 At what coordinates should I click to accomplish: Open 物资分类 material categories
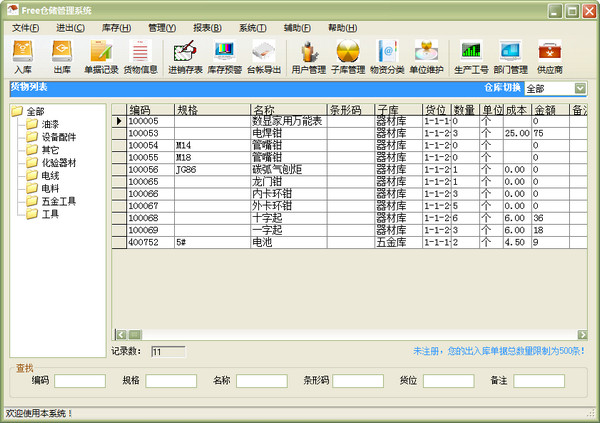(x=387, y=57)
